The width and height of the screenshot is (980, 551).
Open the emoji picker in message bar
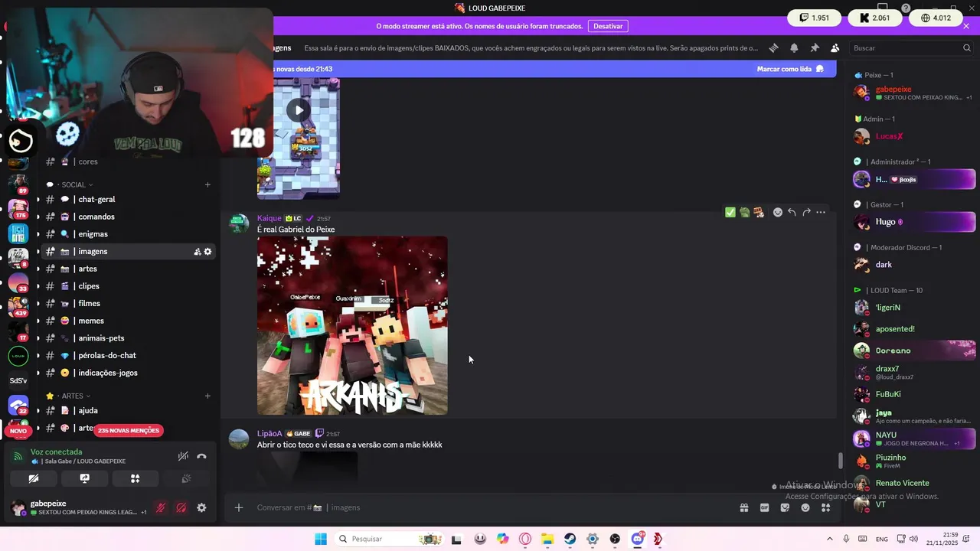click(x=805, y=507)
